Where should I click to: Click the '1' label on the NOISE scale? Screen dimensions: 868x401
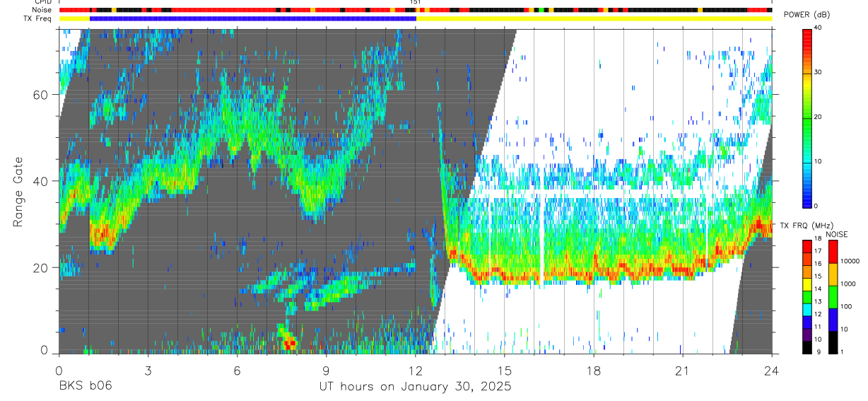click(843, 351)
